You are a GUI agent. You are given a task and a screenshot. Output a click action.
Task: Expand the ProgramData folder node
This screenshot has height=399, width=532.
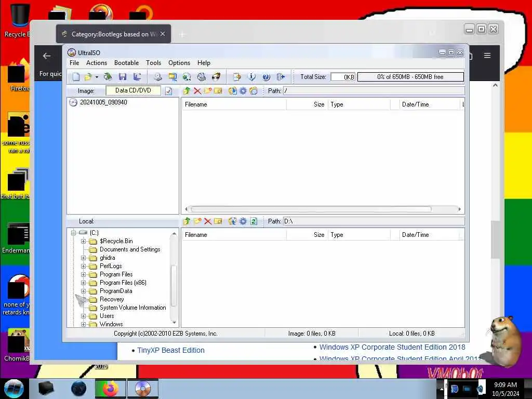(x=84, y=291)
